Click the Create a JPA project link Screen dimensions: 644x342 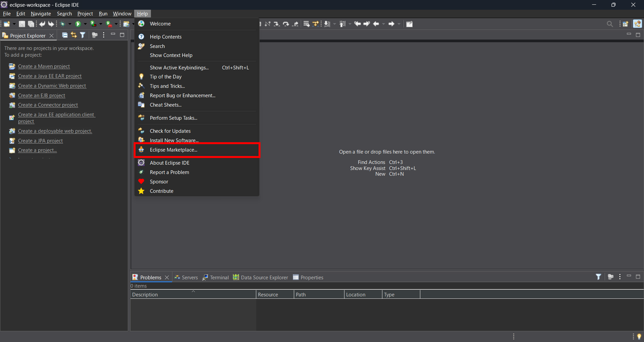[x=40, y=141]
